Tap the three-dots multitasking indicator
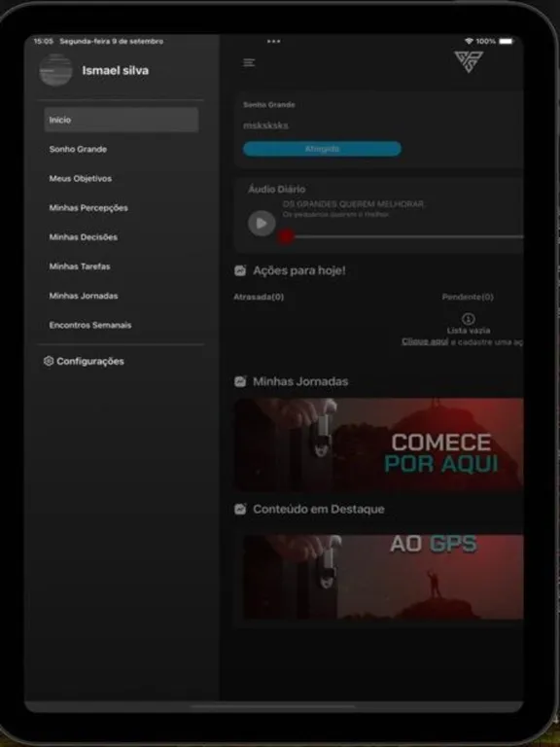Viewport: 560px width, 747px height. 274,42
